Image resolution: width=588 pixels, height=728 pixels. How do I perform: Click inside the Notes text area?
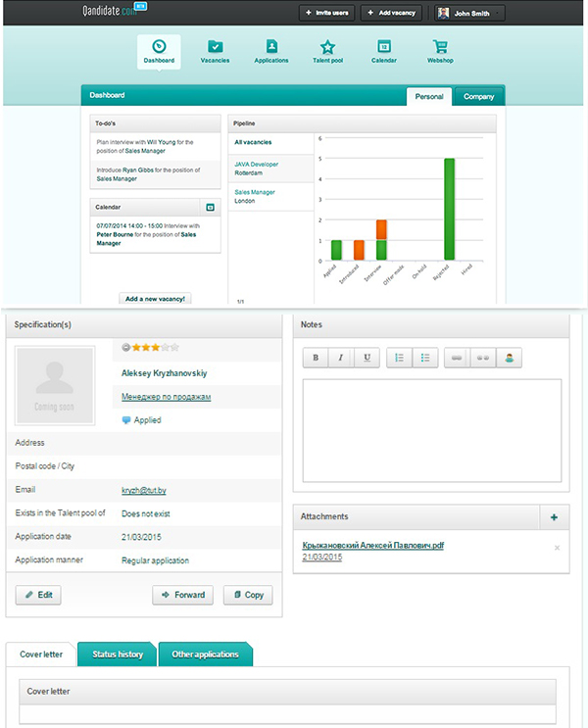coord(431,429)
